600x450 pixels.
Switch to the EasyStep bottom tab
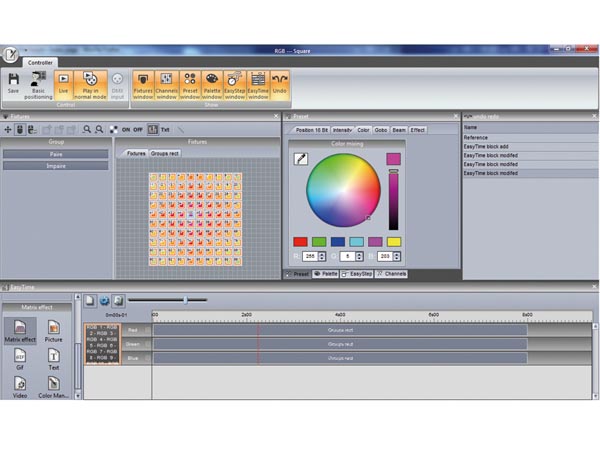click(x=357, y=274)
